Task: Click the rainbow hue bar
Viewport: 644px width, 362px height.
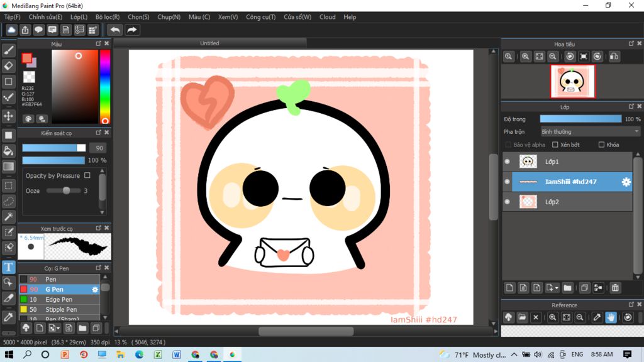Action: coord(105,87)
